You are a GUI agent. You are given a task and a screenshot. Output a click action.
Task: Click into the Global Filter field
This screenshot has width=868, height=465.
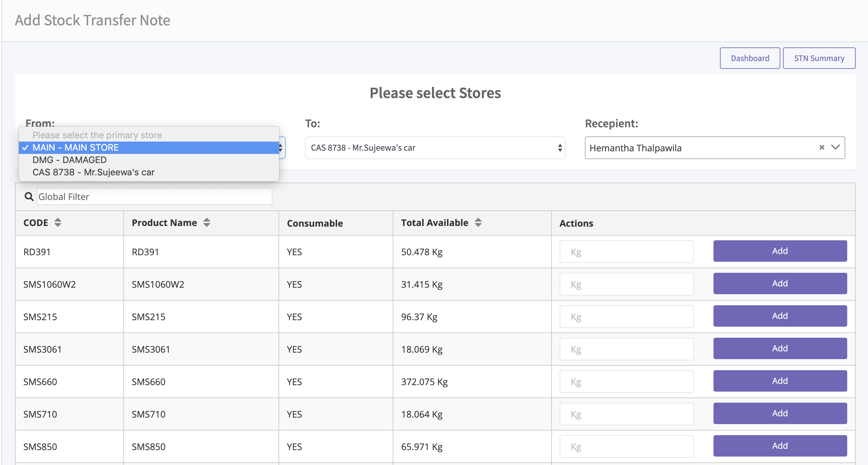tap(154, 196)
